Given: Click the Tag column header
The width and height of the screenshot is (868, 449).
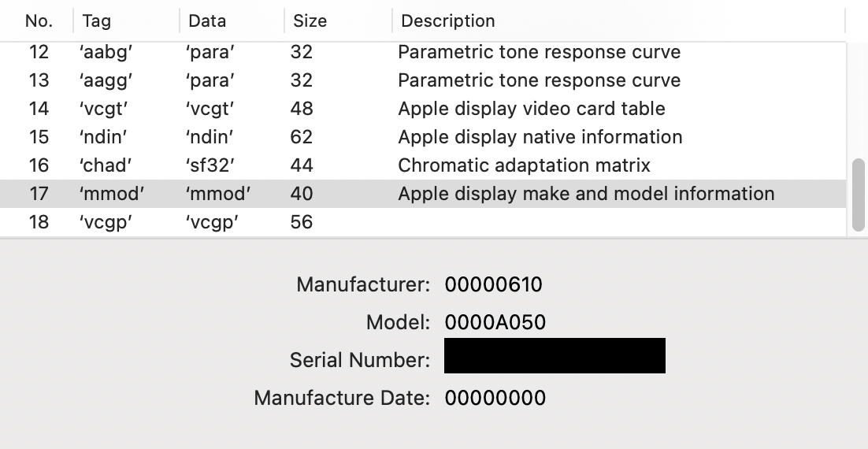Looking at the screenshot, I should 97,21.
